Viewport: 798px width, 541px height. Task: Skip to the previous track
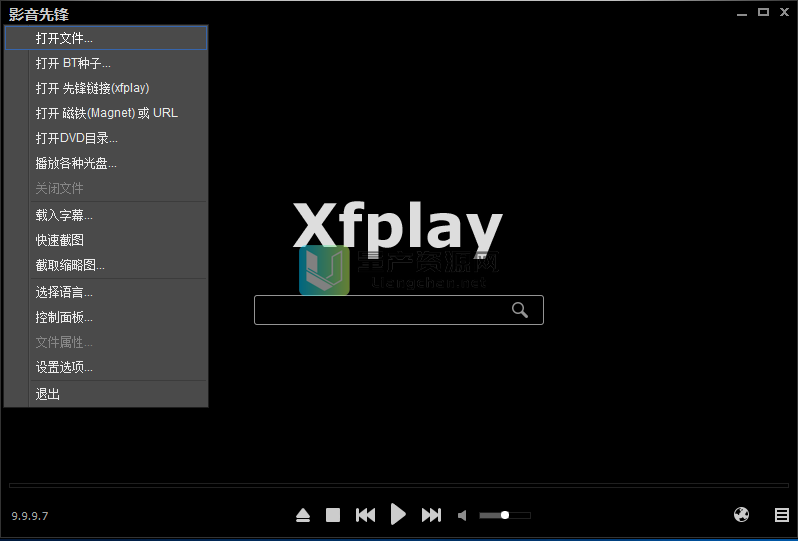pos(365,515)
